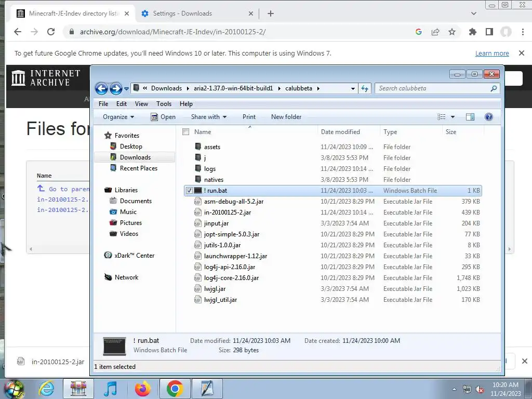Open the View menu in Explorer
The width and height of the screenshot is (532, 399).
[x=141, y=104]
